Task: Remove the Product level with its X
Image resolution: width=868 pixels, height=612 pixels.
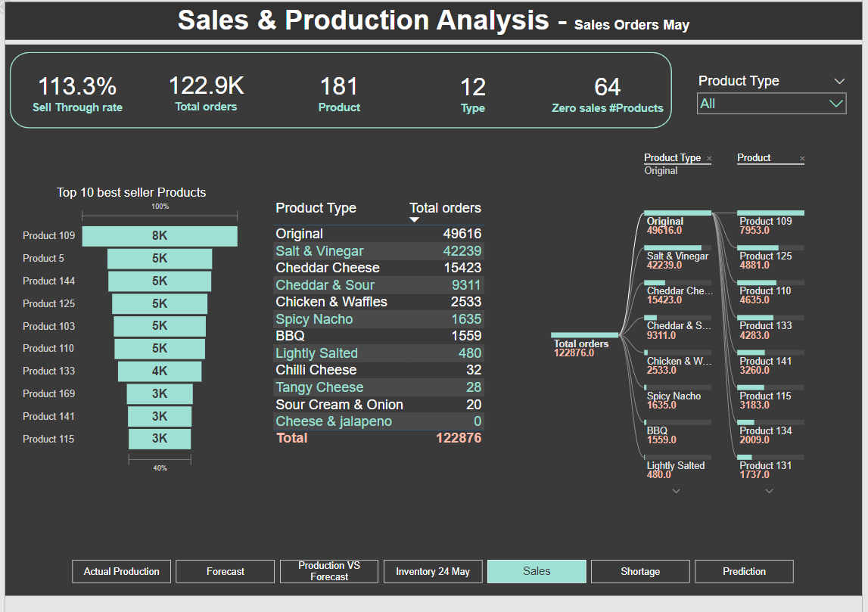Action: (x=802, y=159)
